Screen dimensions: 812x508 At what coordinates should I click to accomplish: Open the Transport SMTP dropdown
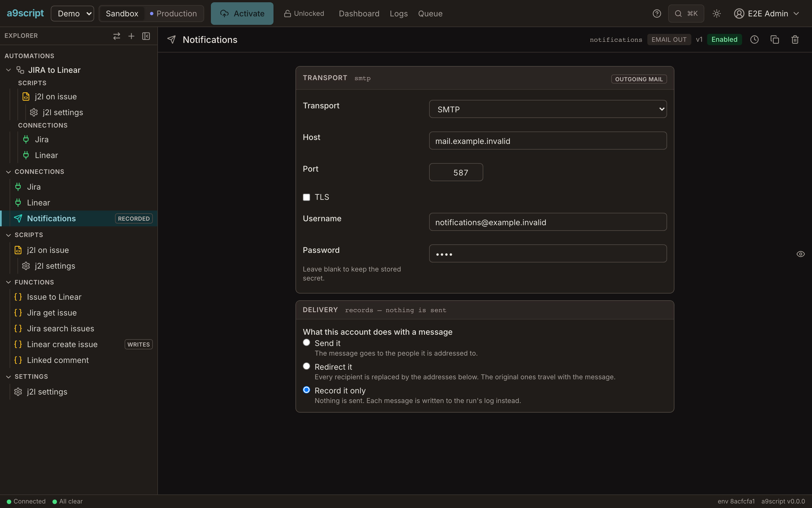coord(548,109)
